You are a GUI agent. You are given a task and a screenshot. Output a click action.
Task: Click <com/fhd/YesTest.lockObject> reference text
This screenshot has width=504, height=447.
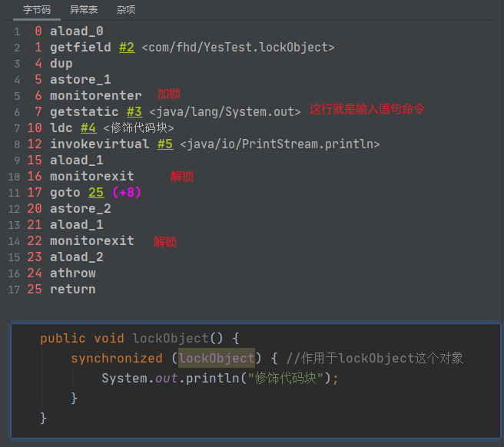pyautogui.click(x=238, y=48)
